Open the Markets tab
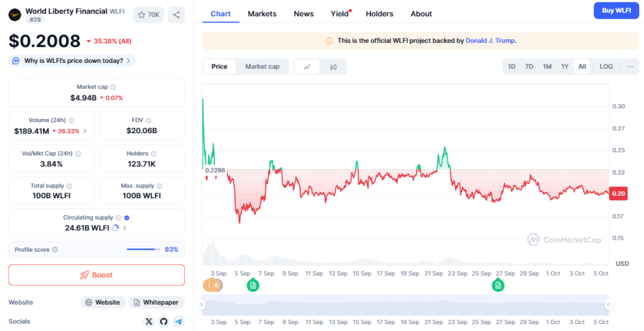 pyautogui.click(x=262, y=14)
